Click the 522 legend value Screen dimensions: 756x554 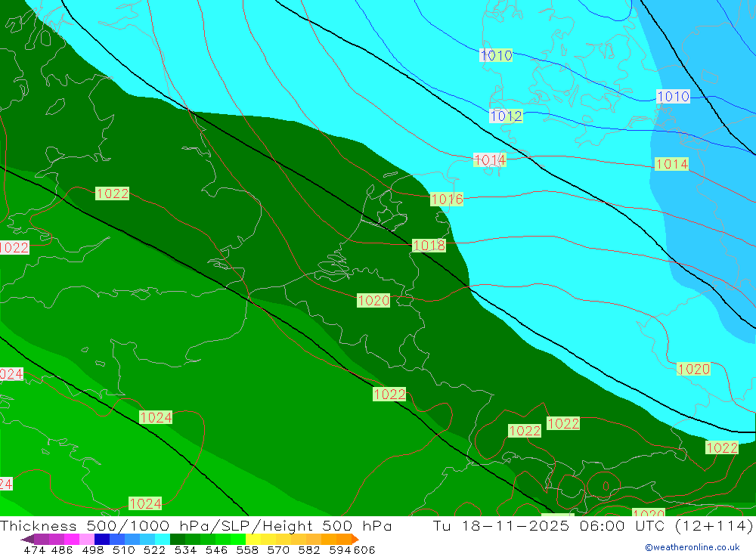[x=155, y=549]
